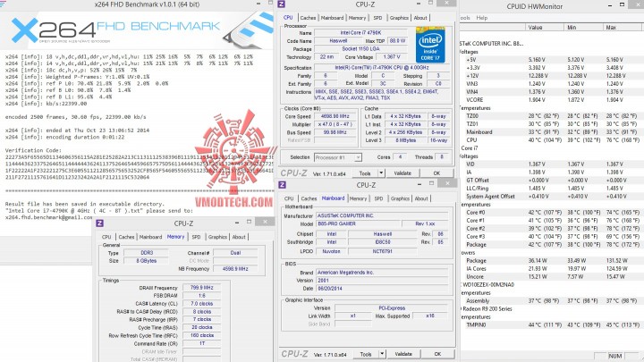The image size is (644, 362).
Task: Click the ASUSTeK COMPUTER INC. manufacturer field
Action: click(382, 215)
